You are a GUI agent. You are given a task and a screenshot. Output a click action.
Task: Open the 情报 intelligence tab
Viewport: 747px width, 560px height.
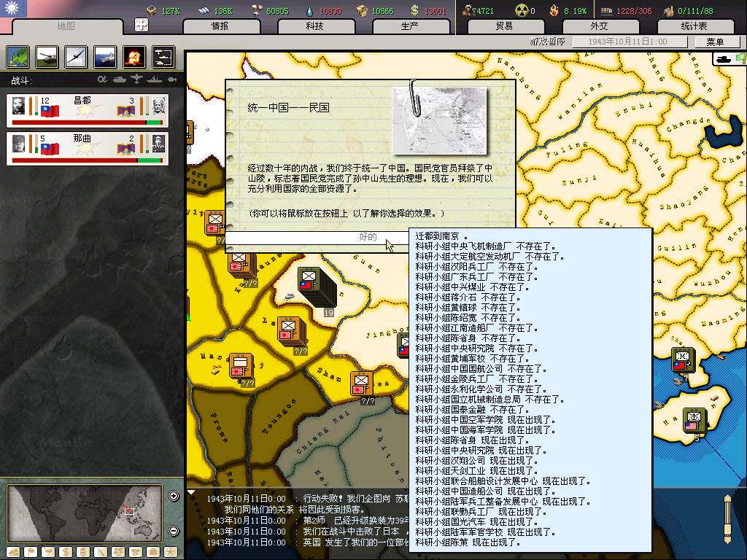[220, 26]
